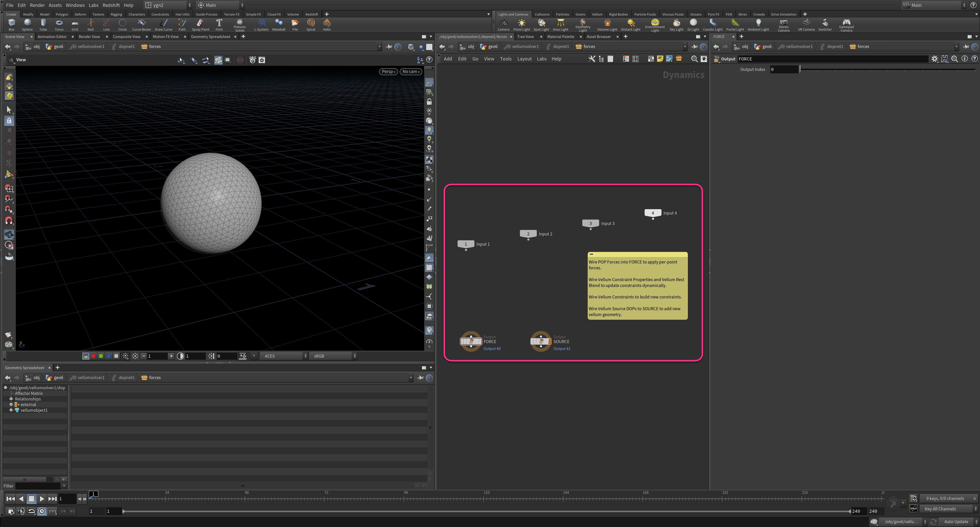
Task: Toggle pin on spreadsheet pane path
Action: point(420,378)
